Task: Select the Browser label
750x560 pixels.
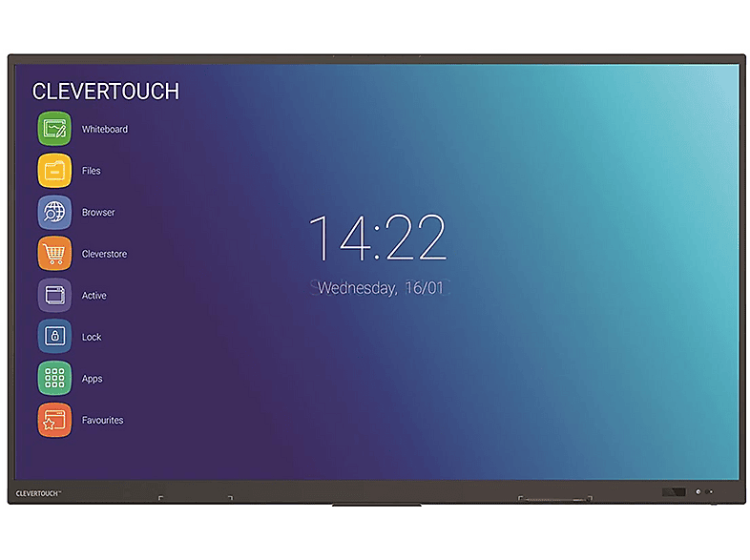Action: coord(98,213)
